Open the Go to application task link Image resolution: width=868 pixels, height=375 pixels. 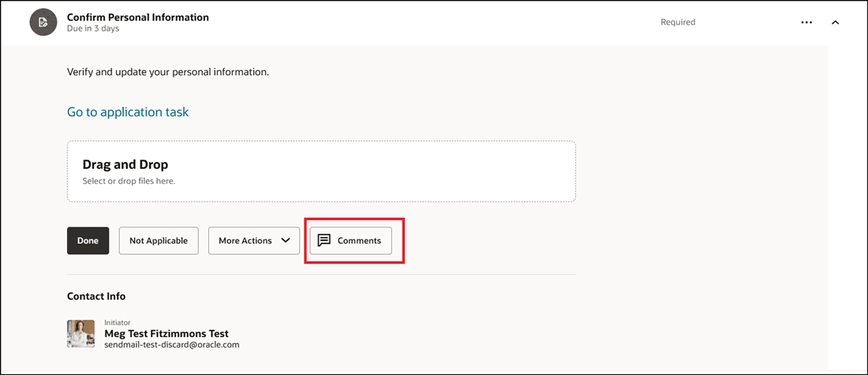click(128, 112)
